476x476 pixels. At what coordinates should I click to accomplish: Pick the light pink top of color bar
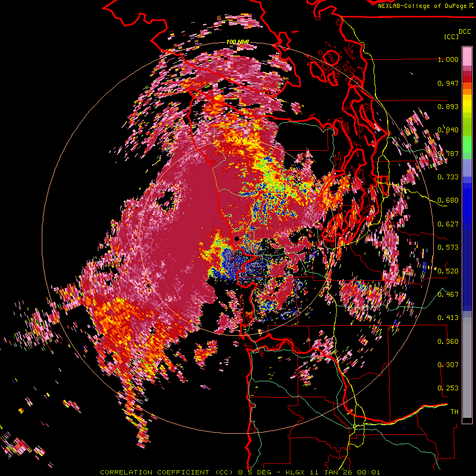click(x=467, y=56)
